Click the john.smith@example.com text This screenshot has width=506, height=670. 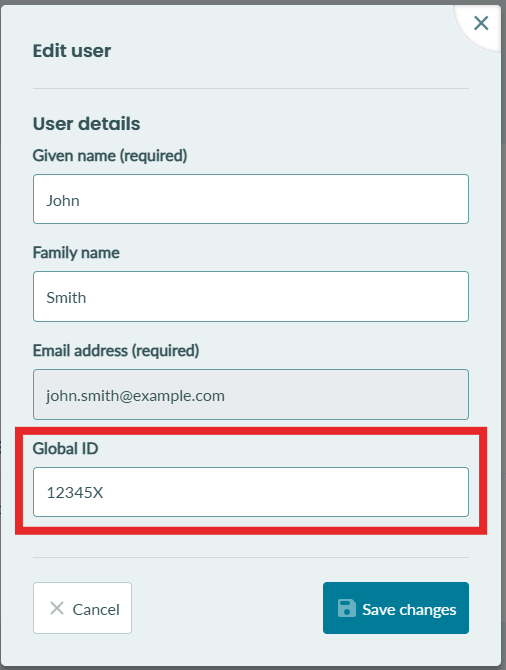(x=135, y=396)
